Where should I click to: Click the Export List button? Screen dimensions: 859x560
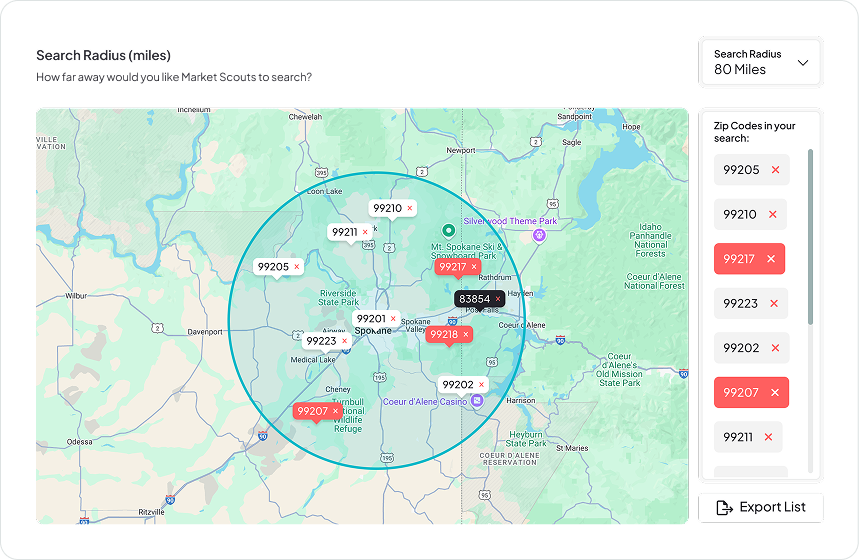coord(761,507)
